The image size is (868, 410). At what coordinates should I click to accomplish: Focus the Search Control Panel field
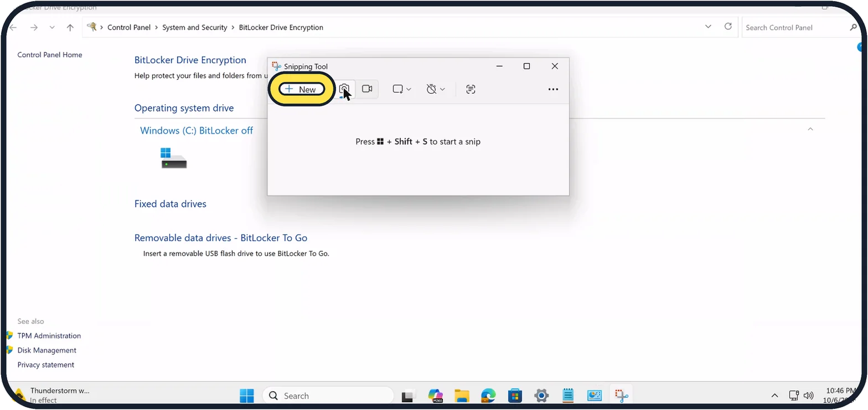(800, 28)
